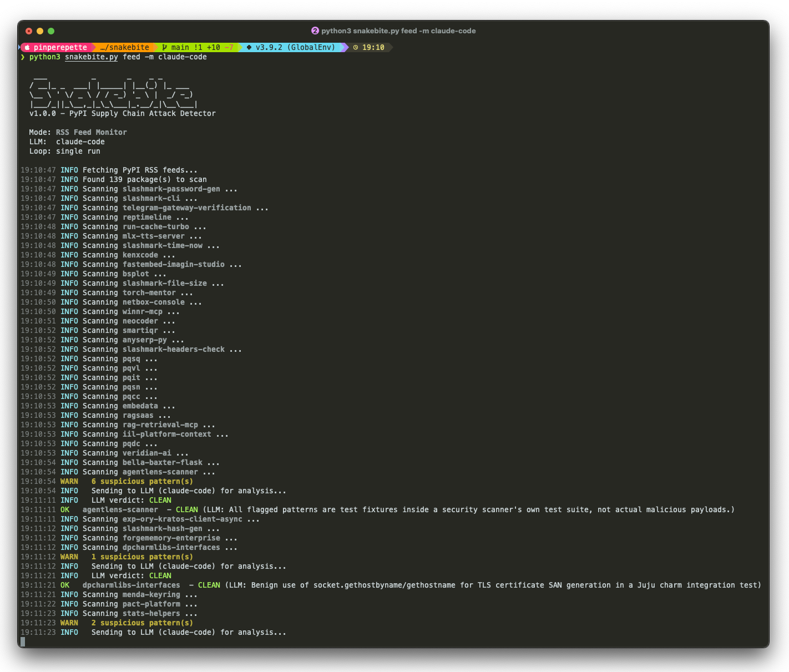Image resolution: width=789 pixels, height=672 pixels.
Task: Click the '2 suspicious pattern(s)' warning
Action: [x=143, y=623]
